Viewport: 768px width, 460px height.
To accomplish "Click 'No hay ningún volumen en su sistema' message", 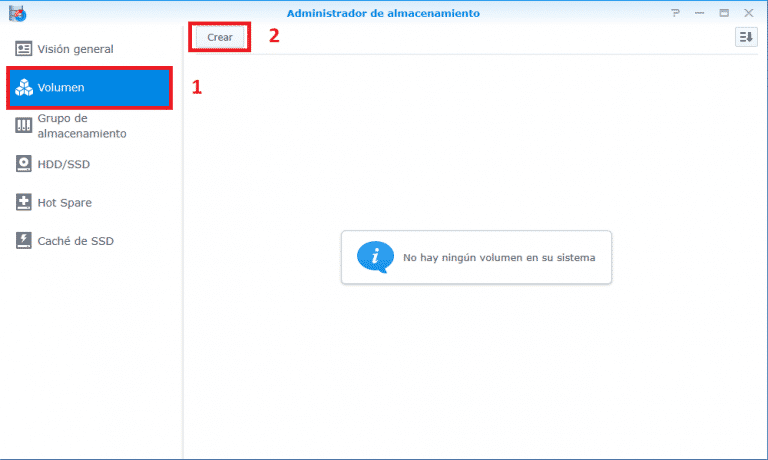I will pyautogui.click(x=499, y=258).
